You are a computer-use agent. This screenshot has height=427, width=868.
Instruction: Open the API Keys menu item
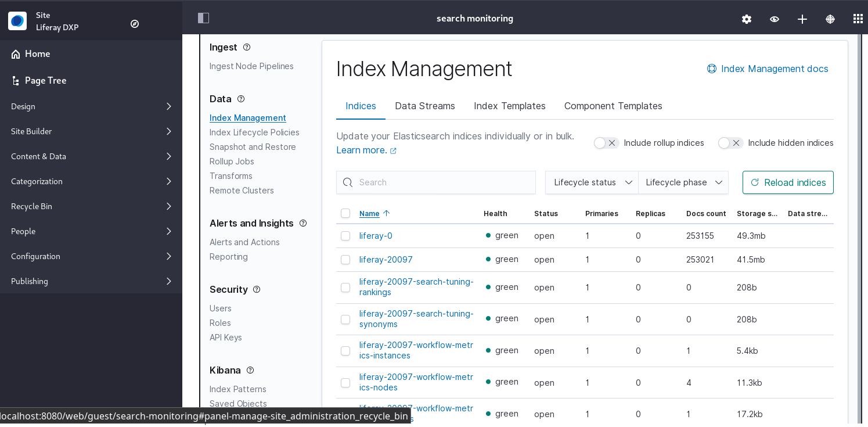point(226,338)
